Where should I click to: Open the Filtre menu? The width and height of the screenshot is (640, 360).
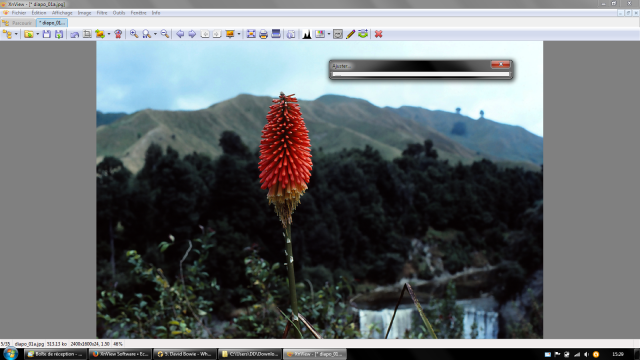(x=102, y=13)
